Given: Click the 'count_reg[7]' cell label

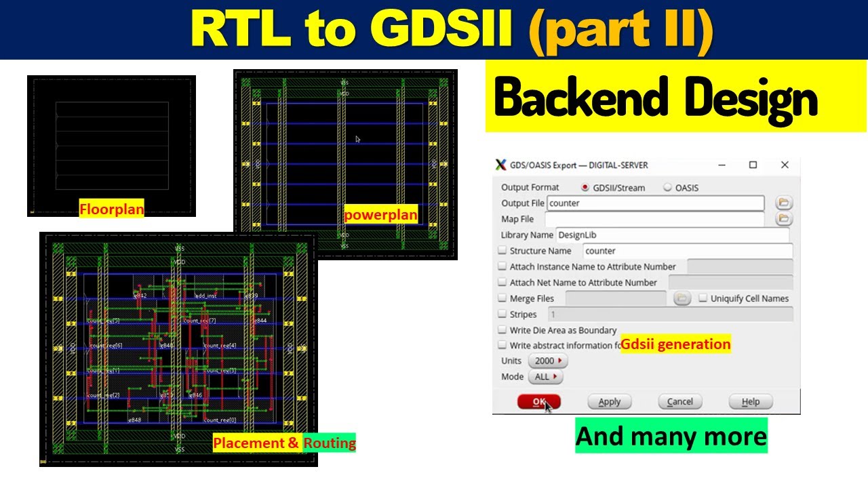Looking at the screenshot, I should point(199,321).
